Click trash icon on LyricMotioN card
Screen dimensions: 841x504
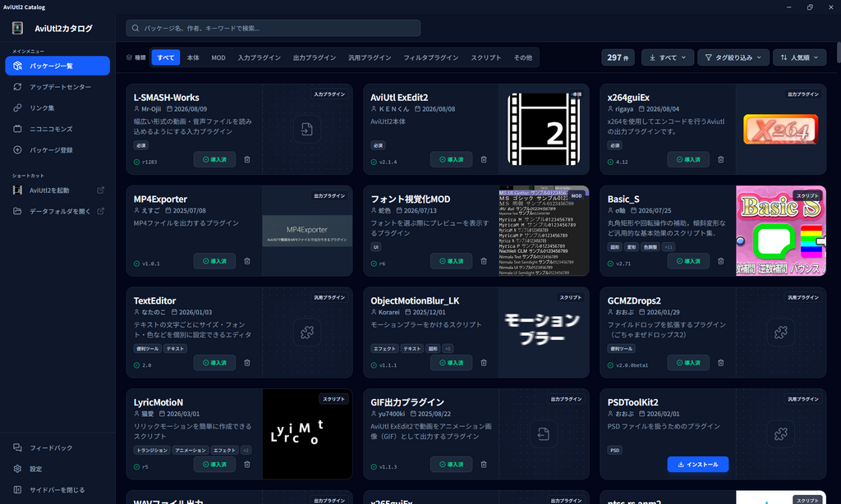[x=247, y=465]
